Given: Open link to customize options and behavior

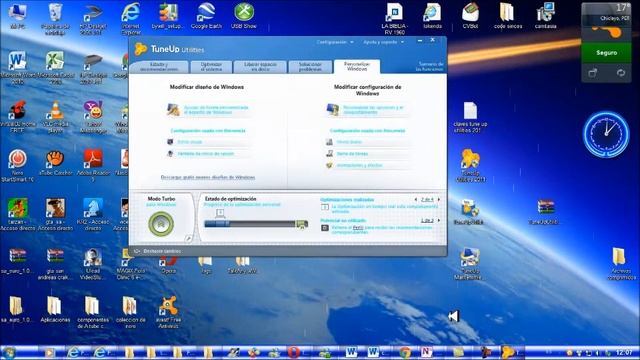Looking at the screenshot, I should tap(373, 109).
